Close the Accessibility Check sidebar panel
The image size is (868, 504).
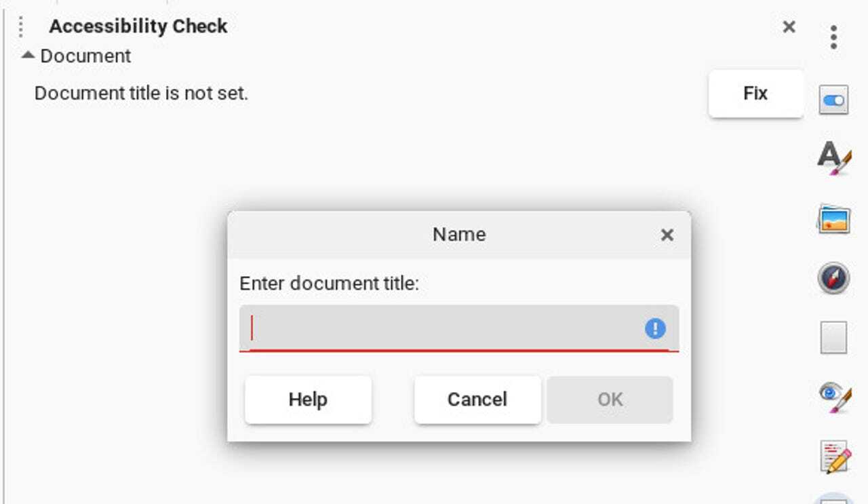click(x=789, y=26)
